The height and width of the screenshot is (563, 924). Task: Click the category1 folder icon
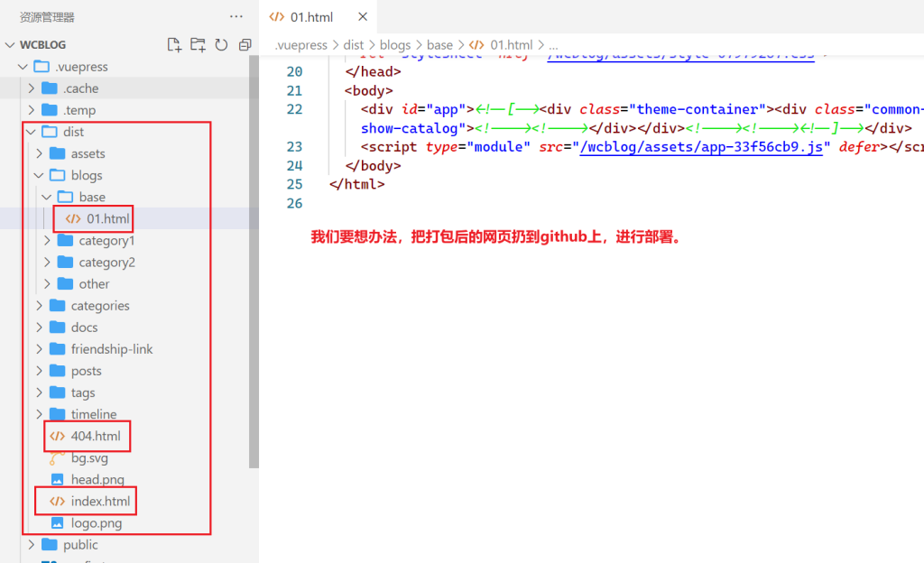click(x=65, y=240)
